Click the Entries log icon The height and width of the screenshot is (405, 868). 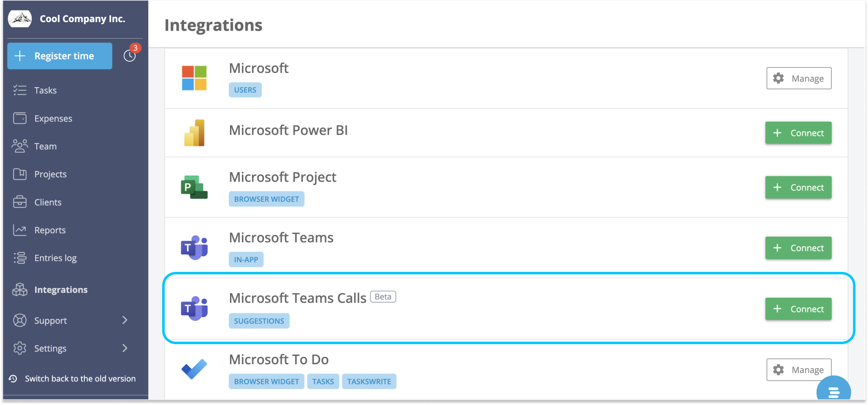[x=19, y=258]
